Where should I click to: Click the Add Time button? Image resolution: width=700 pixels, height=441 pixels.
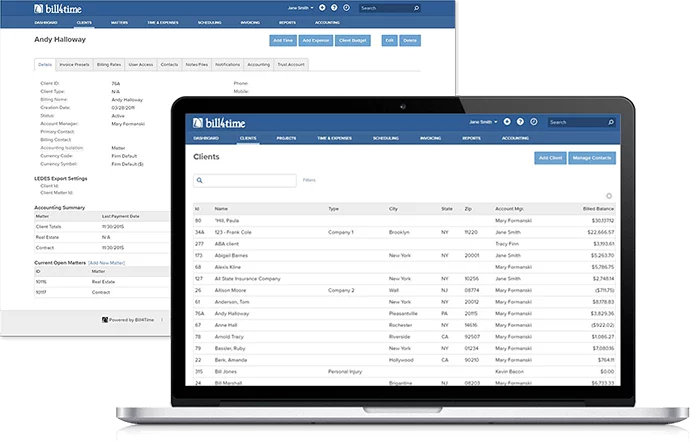283,41
